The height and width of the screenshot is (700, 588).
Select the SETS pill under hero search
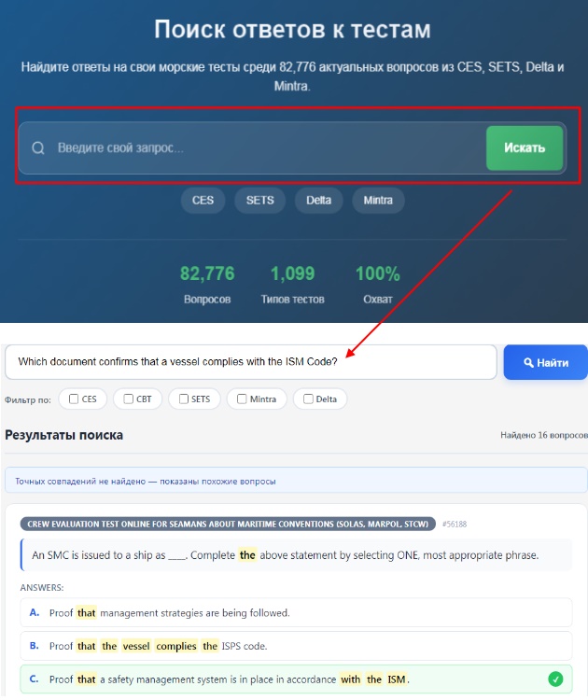259,200
